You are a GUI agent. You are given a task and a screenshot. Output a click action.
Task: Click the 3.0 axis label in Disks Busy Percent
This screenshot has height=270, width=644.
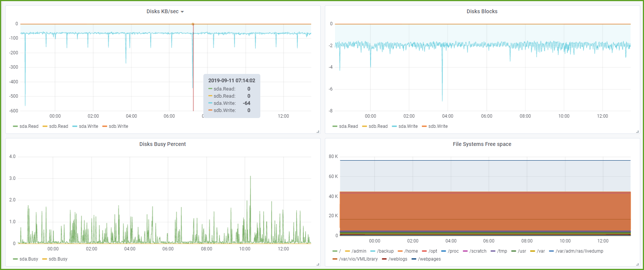point(12,178)
